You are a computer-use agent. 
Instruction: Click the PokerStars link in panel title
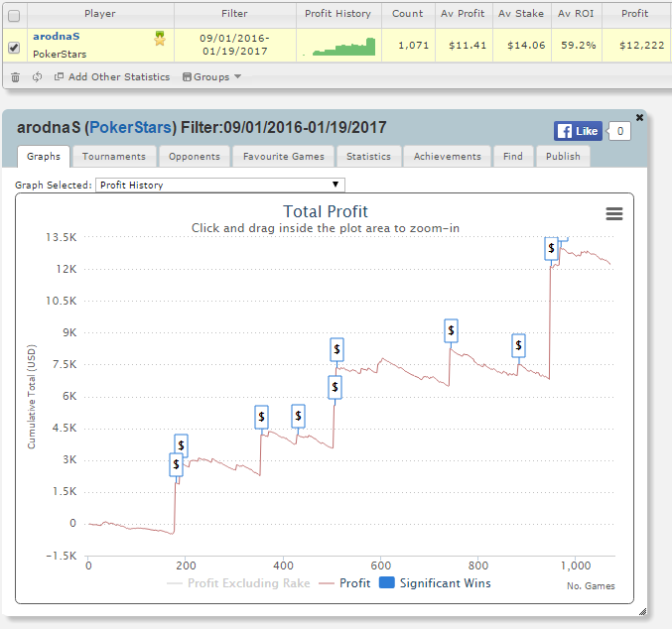[x=130, y=128]
